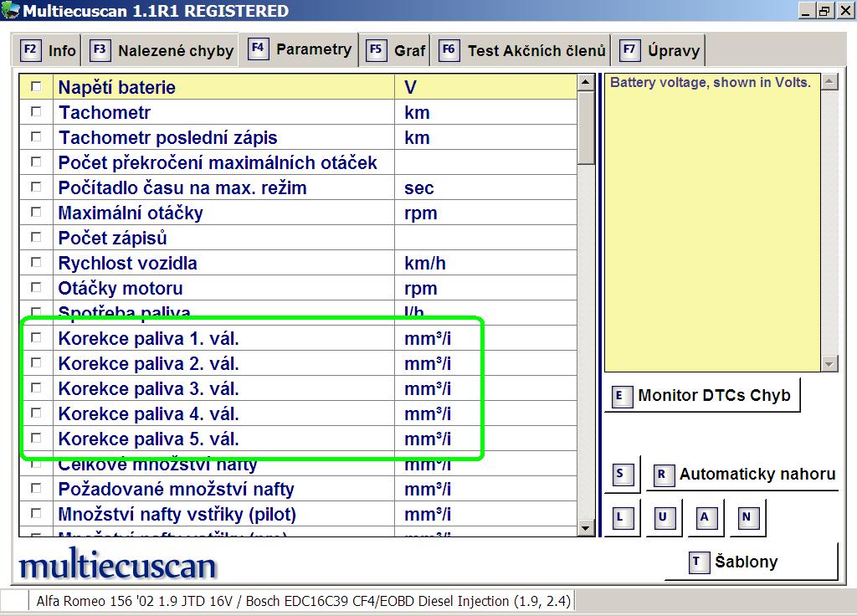Click the U shortcut button
Image resolution: width=857 pixels, height=616 pixels.
click(x=663, y=518)
